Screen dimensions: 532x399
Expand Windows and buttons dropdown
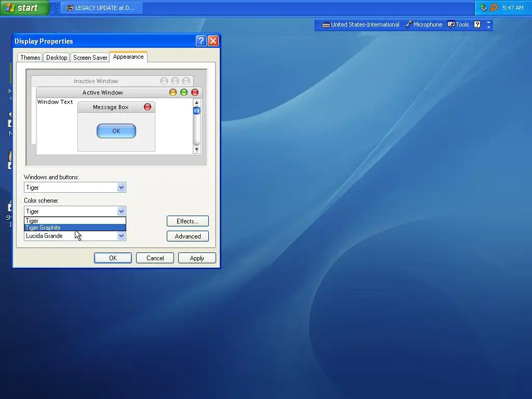point(121,187)
